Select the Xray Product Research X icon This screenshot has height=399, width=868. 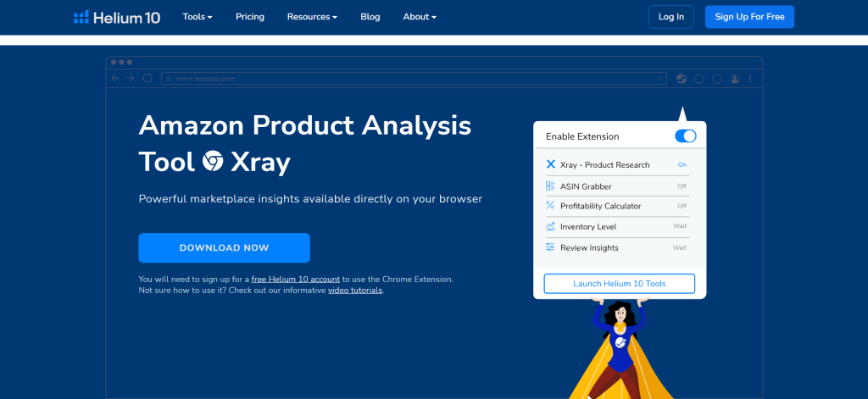(x=550, y=164)
